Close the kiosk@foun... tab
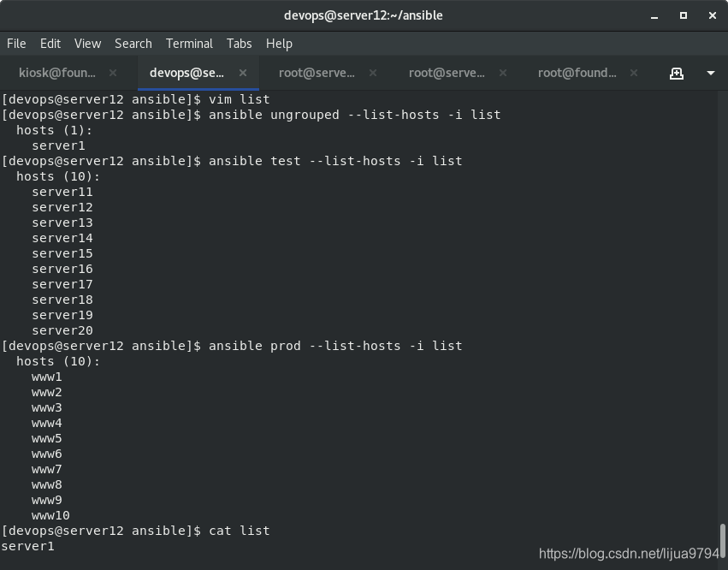This screenshot has height=570, width=728. [113, 73]
